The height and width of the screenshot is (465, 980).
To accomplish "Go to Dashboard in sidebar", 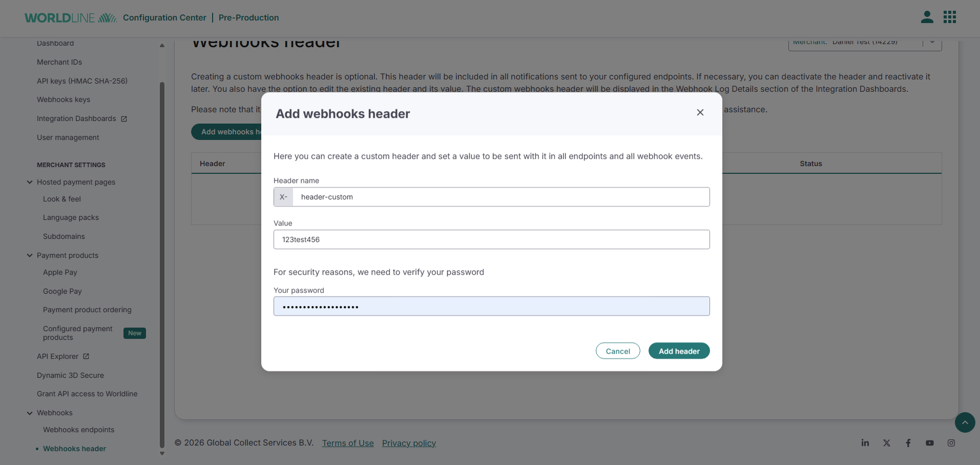I will pyautogui.click(x=55, y=43).
